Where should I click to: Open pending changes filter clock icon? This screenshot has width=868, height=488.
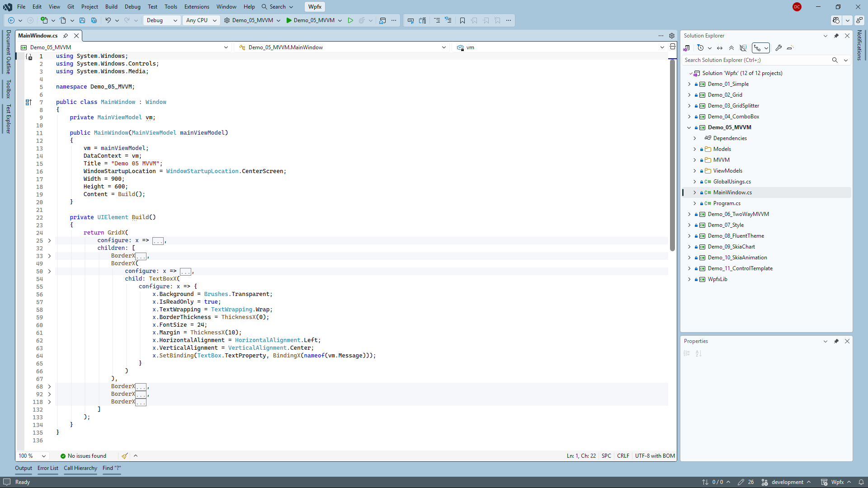click(701, 48)
